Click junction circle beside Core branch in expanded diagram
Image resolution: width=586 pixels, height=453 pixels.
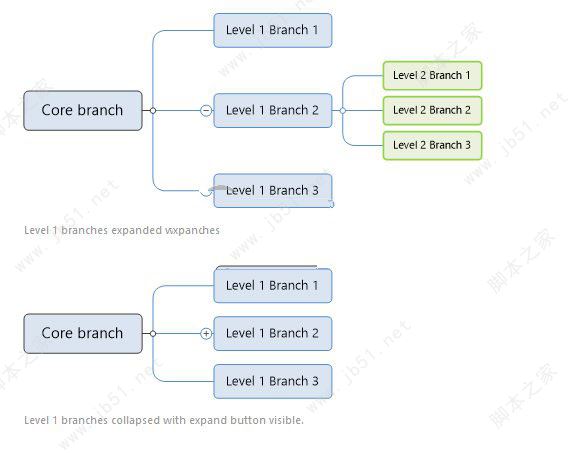click(x=153, y=110)
